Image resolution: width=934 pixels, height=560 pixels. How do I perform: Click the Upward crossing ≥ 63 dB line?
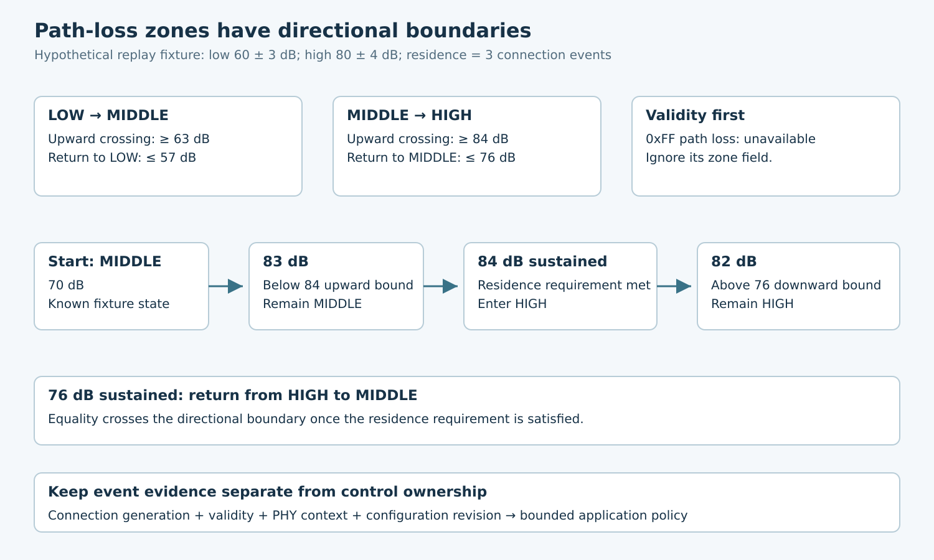(x=129, y=139)
